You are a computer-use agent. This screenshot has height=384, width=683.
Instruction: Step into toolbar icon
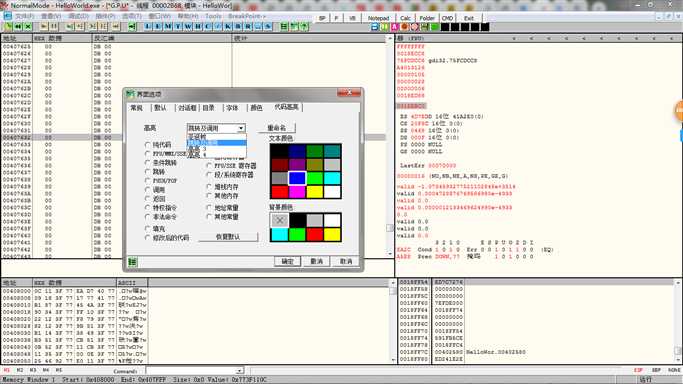tap(70, 27)
